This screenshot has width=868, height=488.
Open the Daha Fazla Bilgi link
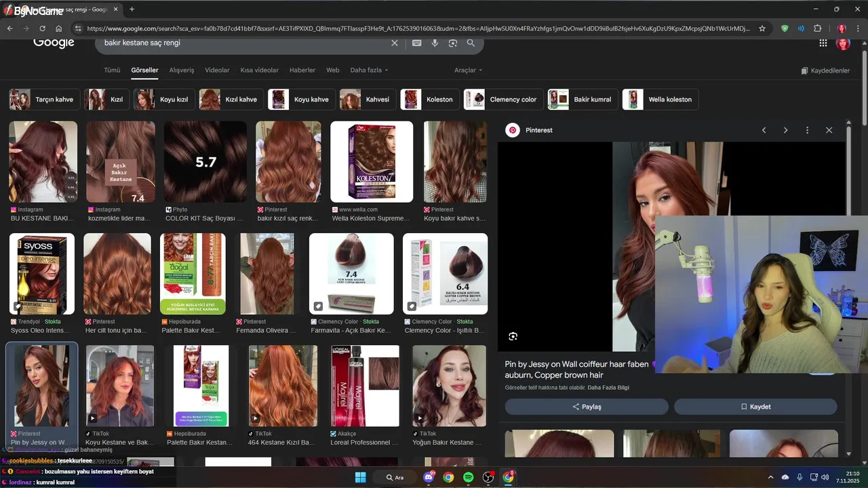[x=608, y=388]
